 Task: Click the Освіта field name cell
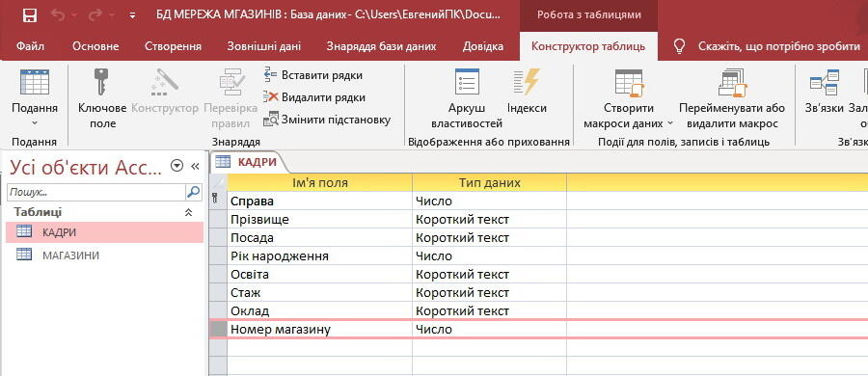point(320,274)
